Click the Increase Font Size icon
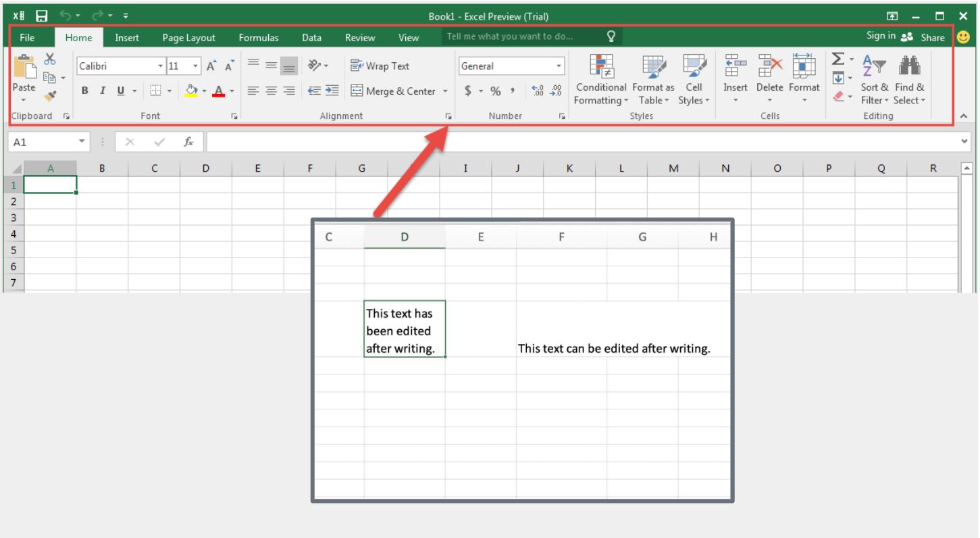 [211, 66]
